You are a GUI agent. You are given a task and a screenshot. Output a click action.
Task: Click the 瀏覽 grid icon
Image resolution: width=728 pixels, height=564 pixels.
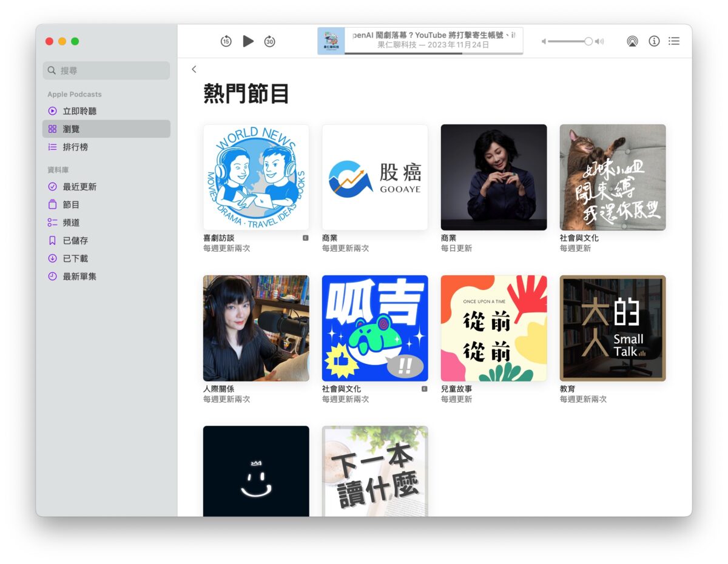point(52,129)
